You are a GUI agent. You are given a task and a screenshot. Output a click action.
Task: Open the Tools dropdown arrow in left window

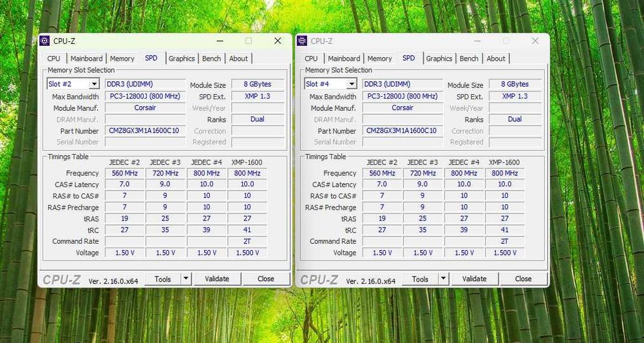[x=186, y=279]
